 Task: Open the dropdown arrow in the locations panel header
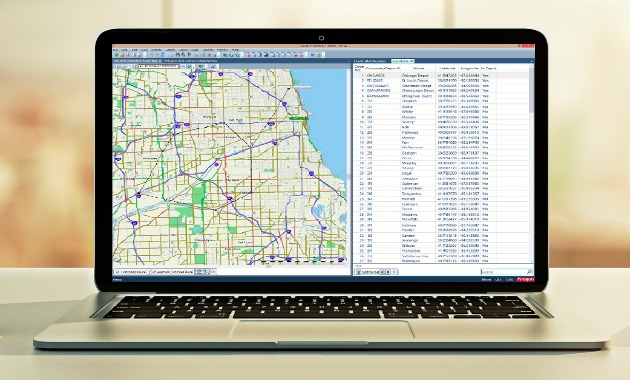531,61
